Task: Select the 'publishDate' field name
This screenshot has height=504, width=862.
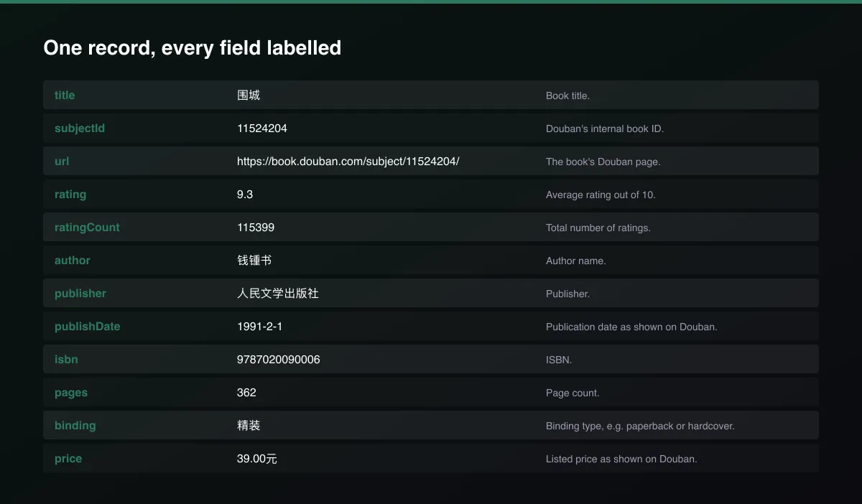Action: point(88,326)
